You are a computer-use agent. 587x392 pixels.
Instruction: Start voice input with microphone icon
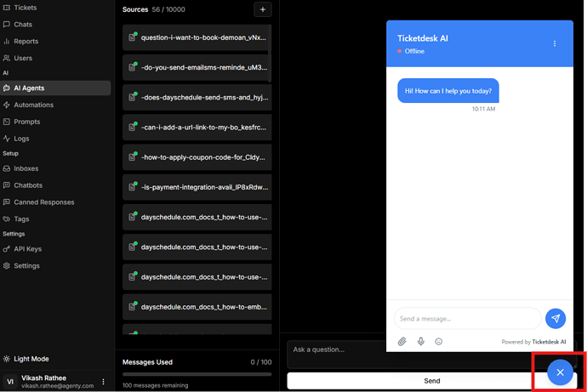tap(421, 342)
